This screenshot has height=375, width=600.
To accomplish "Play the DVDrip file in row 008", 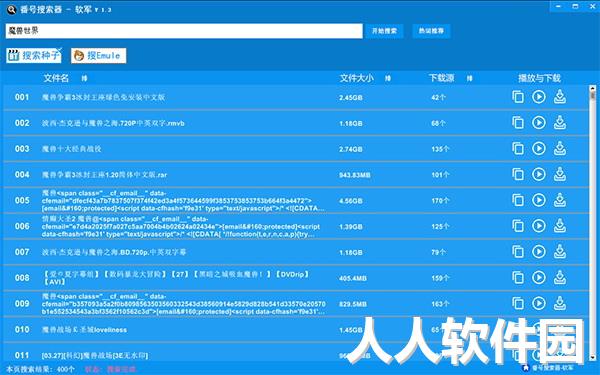I will (539, 277).
